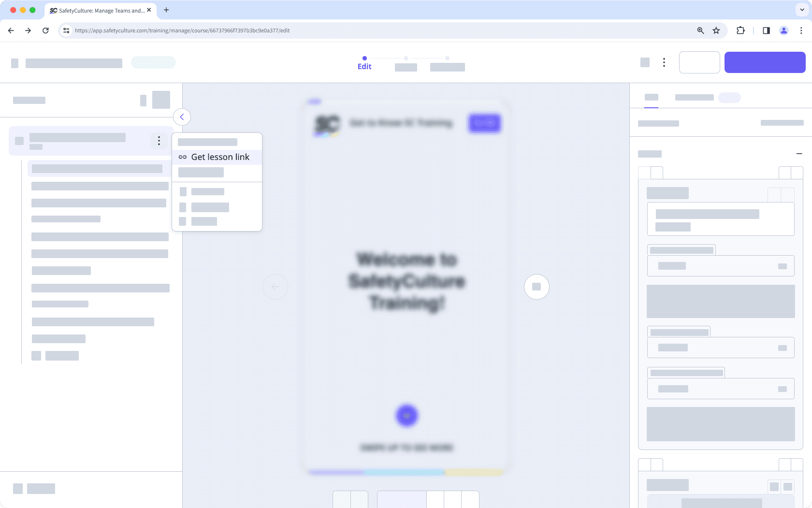The image size is (812, 508).
Task: Open the browser Extensions puzzle icon
Action: coord(740,30)
